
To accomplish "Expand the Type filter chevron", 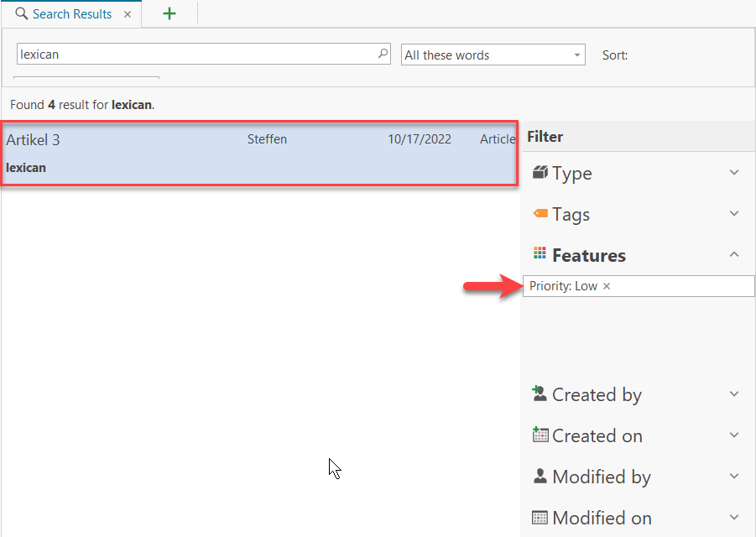I will [734, 173].
